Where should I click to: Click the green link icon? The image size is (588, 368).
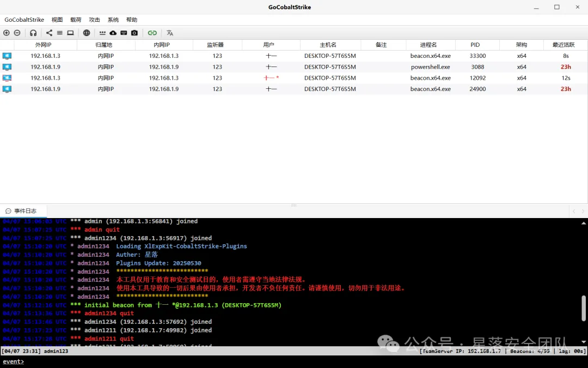coord(152,33)
